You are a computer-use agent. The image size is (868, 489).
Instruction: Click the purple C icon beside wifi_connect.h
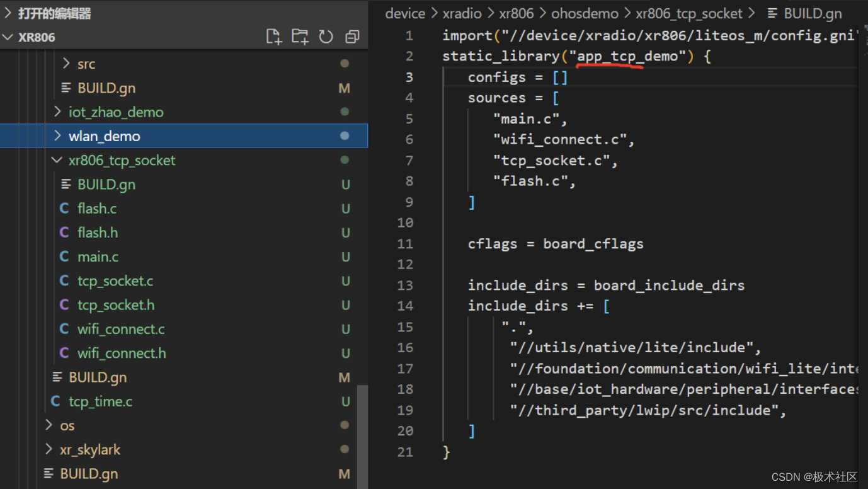tap(64, 353)
